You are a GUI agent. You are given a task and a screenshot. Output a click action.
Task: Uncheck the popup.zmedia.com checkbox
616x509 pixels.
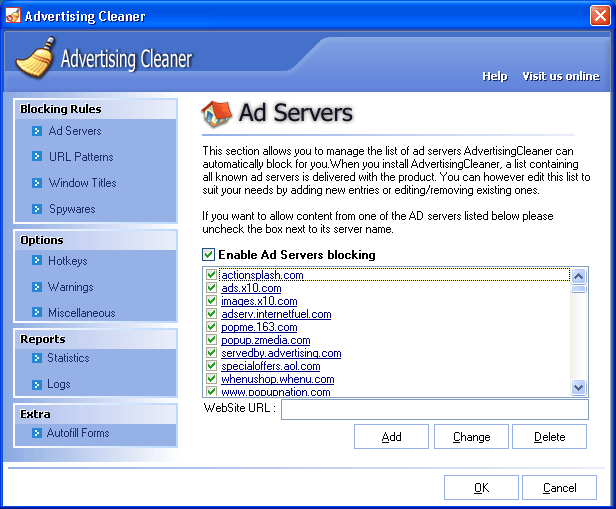pos(211,339)
